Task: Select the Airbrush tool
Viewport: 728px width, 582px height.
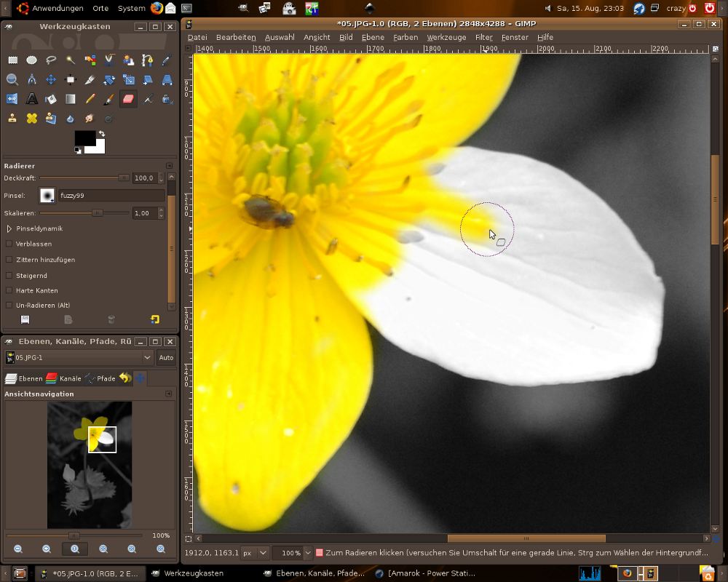Action: pyautogui.click(x=148, y=99)
